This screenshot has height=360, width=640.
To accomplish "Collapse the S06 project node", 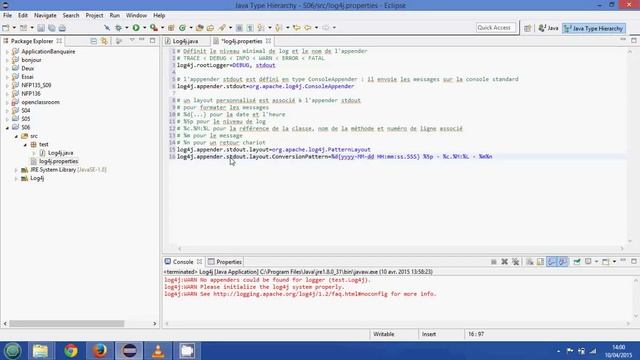I will point(7,128).
